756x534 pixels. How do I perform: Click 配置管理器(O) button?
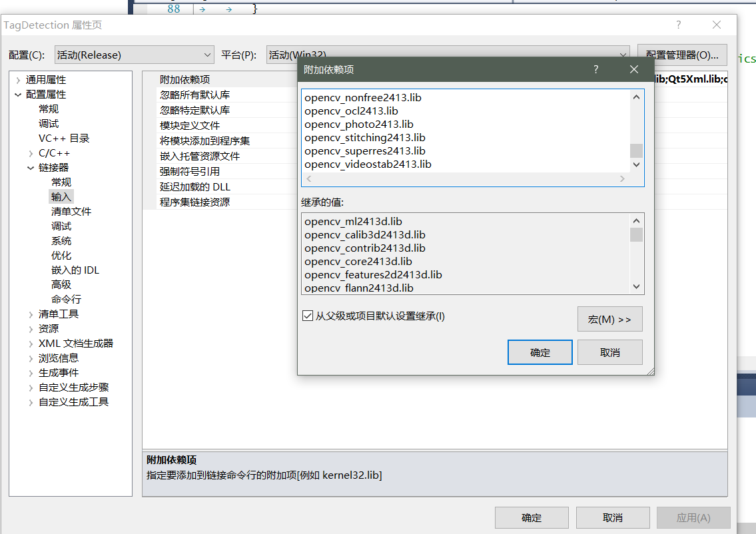point(682,55)
